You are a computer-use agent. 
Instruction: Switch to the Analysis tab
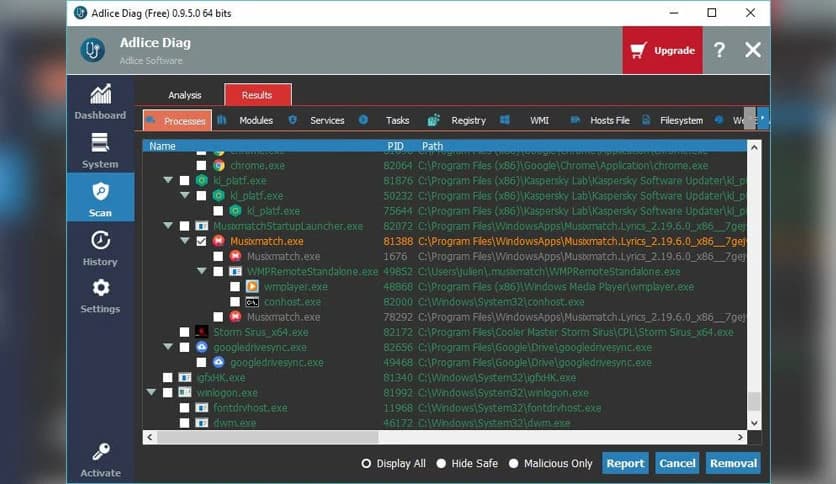point(185,95)
